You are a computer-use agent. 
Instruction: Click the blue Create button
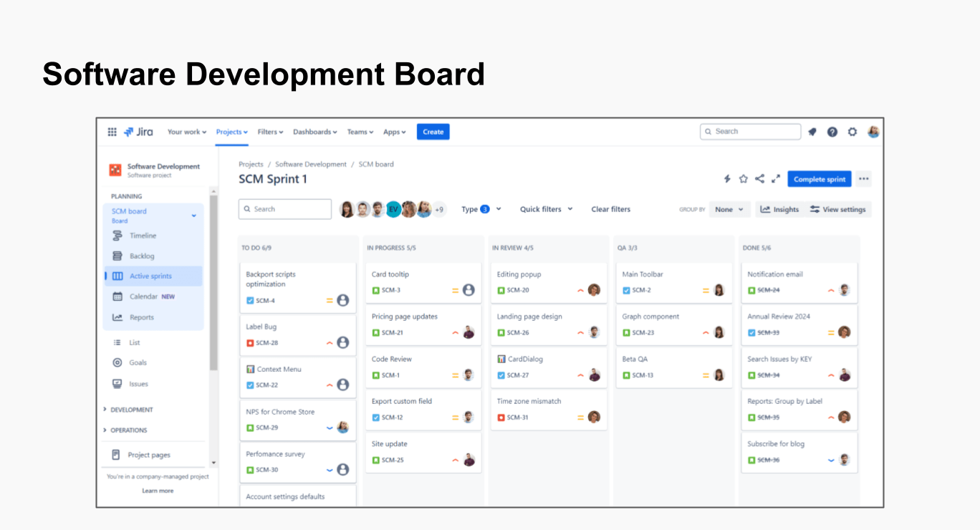433,131
